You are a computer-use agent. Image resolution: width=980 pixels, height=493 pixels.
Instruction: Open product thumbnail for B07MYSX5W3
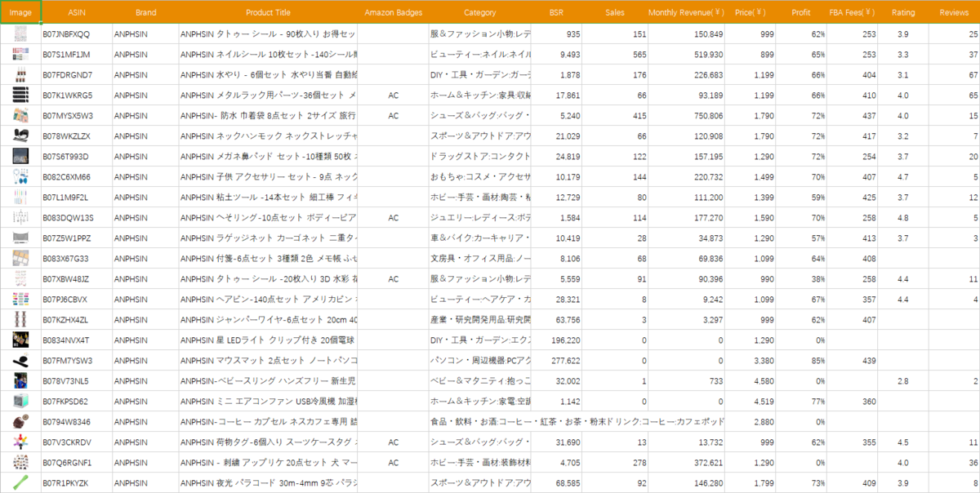coord(20,116)
